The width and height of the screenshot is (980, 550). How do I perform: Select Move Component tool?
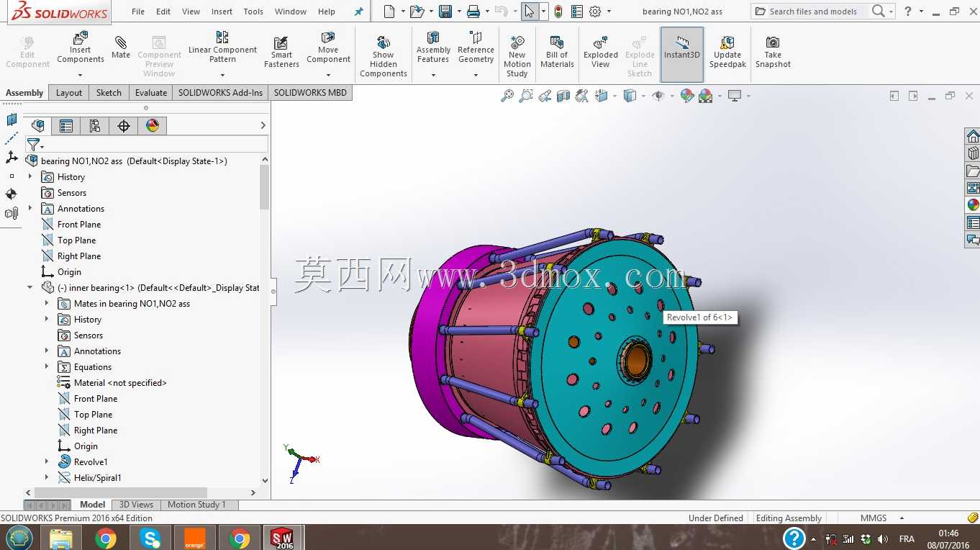pos(328,47)
